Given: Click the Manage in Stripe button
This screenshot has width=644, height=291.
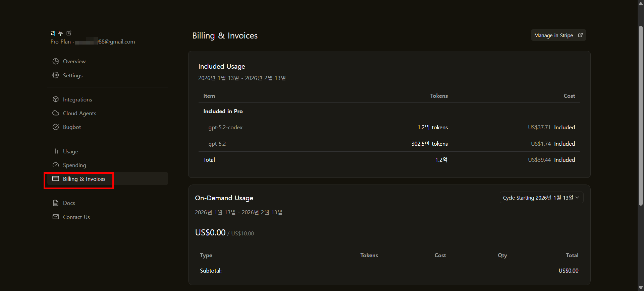Looking at the screenshot, I should click(x=558, y=35).
